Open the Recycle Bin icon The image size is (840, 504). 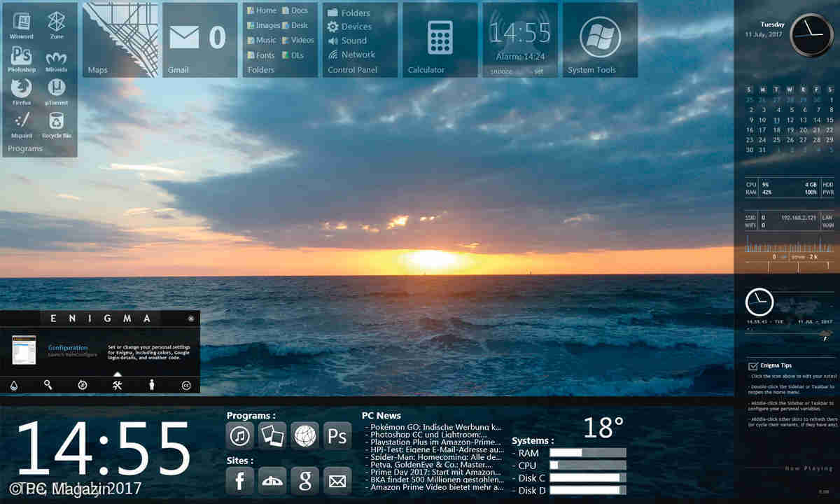[x=57, y=122]
